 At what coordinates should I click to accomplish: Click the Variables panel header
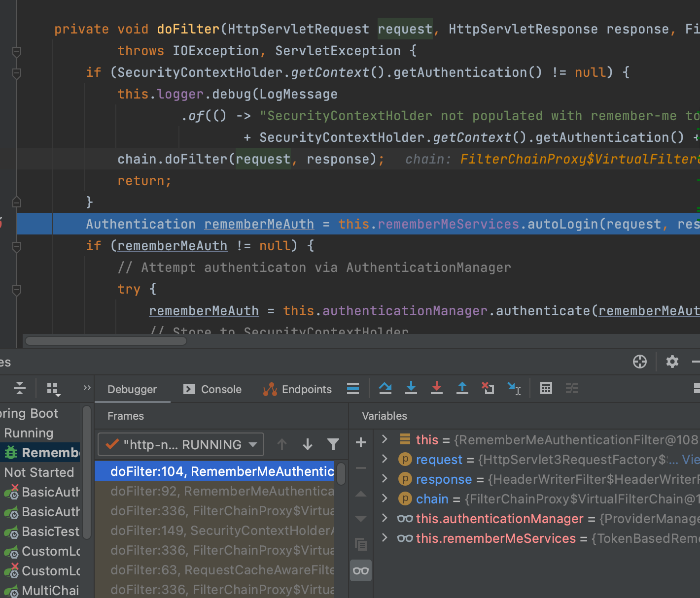tap(385, 416)
